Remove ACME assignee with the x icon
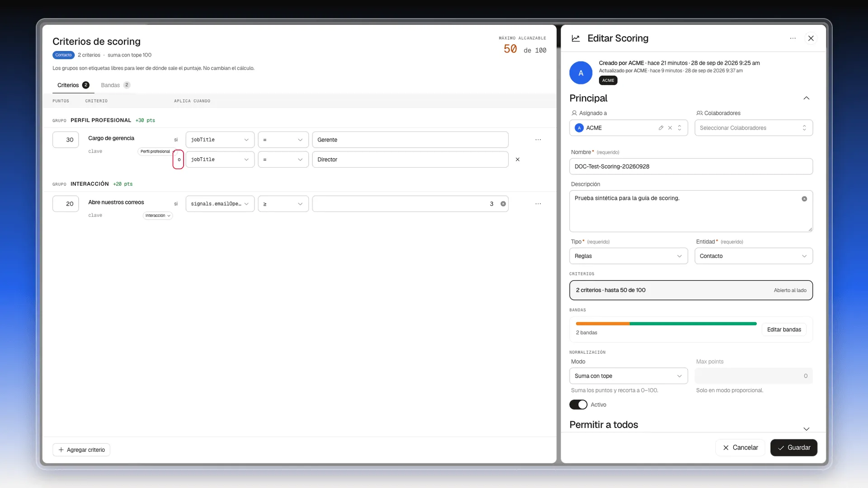This screenshot has height=488, width=868. (670, 128)
